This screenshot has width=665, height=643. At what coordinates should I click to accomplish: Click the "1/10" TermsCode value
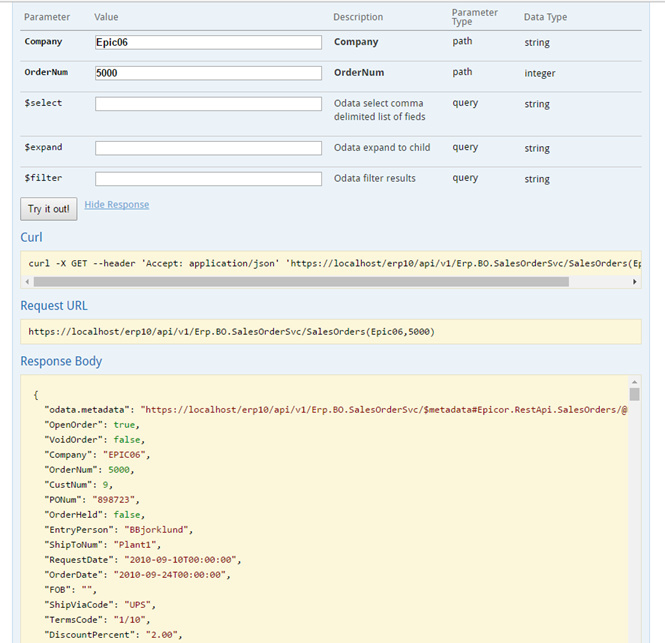[129, 620]
